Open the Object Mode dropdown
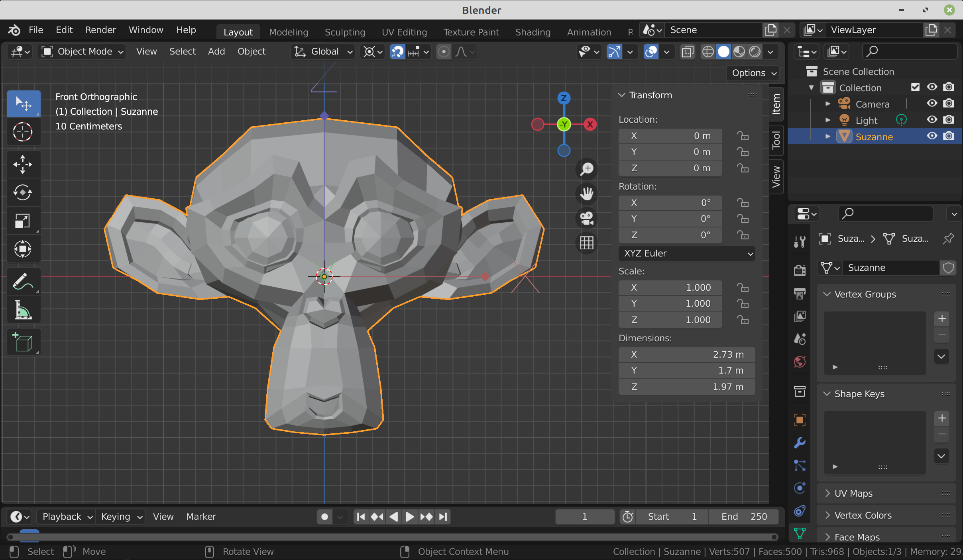The width and height of the screenshot is (963, 560). (x=82, y=52)
